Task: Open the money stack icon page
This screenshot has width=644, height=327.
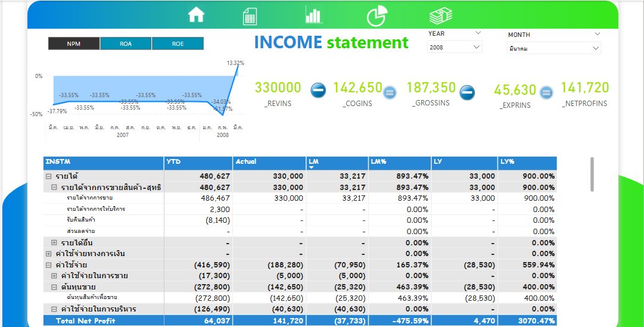Action: (x=440, y=16)
